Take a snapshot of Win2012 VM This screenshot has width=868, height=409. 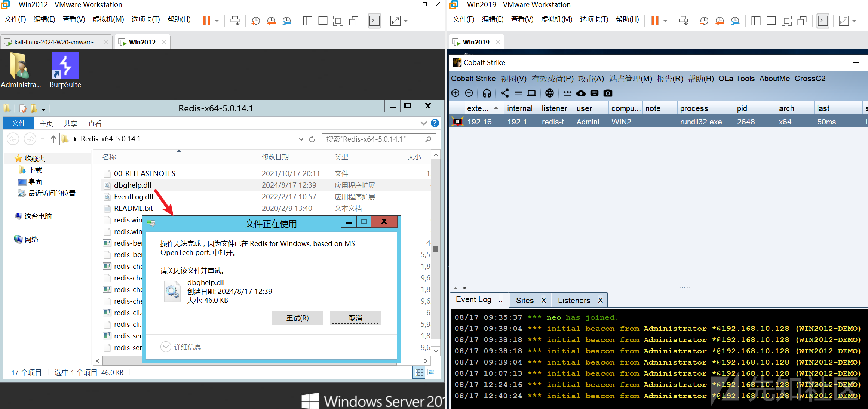click(256, 21)
